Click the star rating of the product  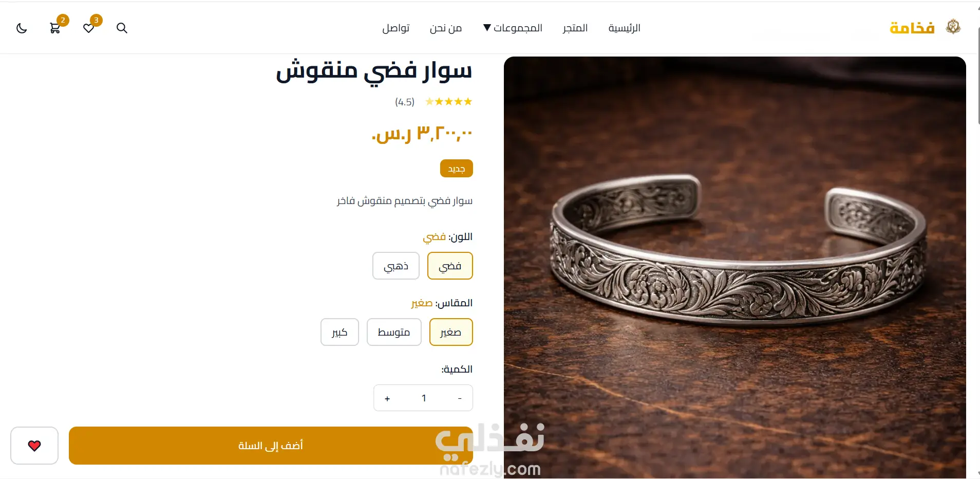(448, 102)
